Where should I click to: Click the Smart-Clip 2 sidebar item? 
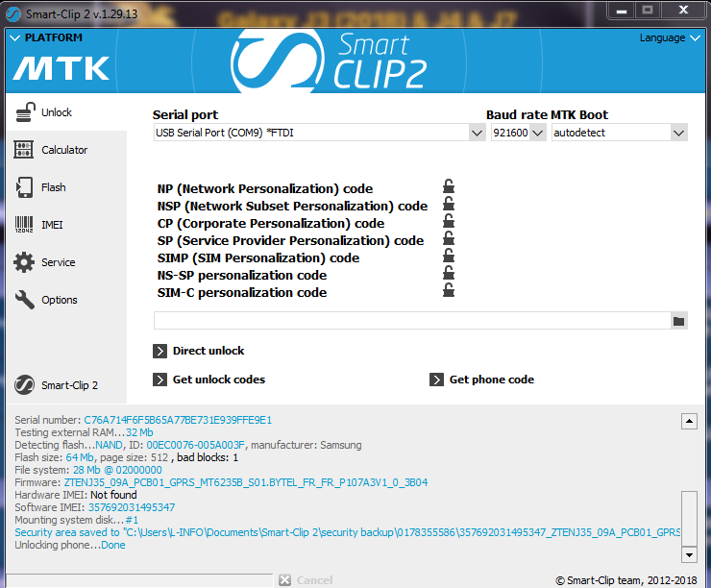pyautogui.click(x=66, y=385)
